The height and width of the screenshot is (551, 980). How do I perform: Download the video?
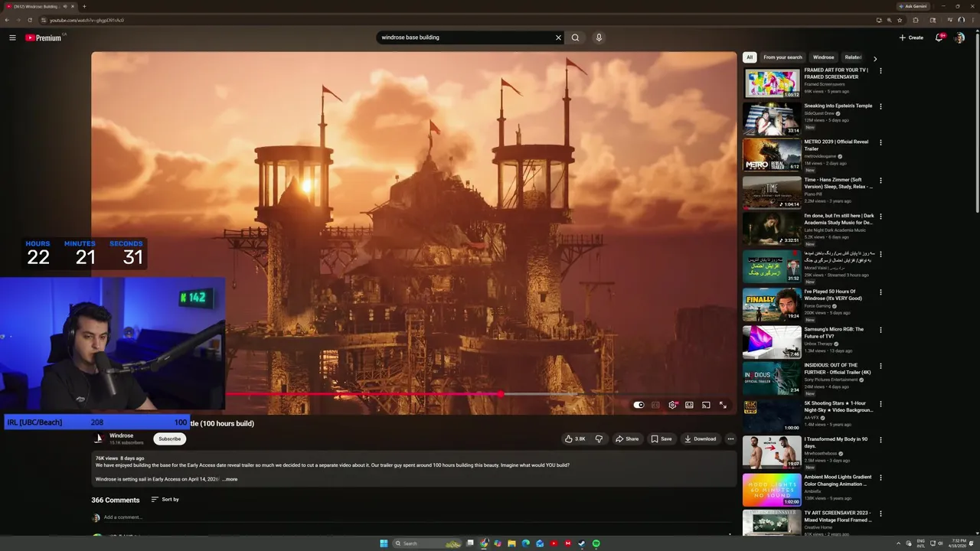tap(701, 439)
